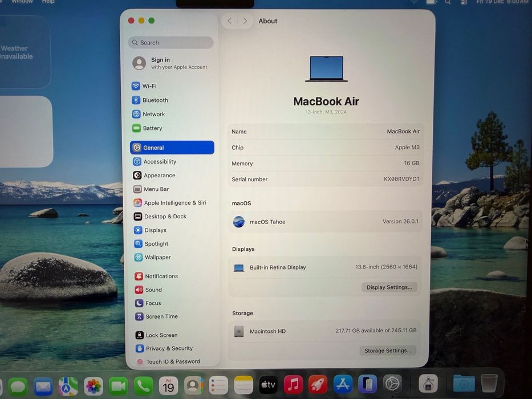Sign in with your Apple Account
Viewport: 532px width, 399px height.
(x=170, y=63)
